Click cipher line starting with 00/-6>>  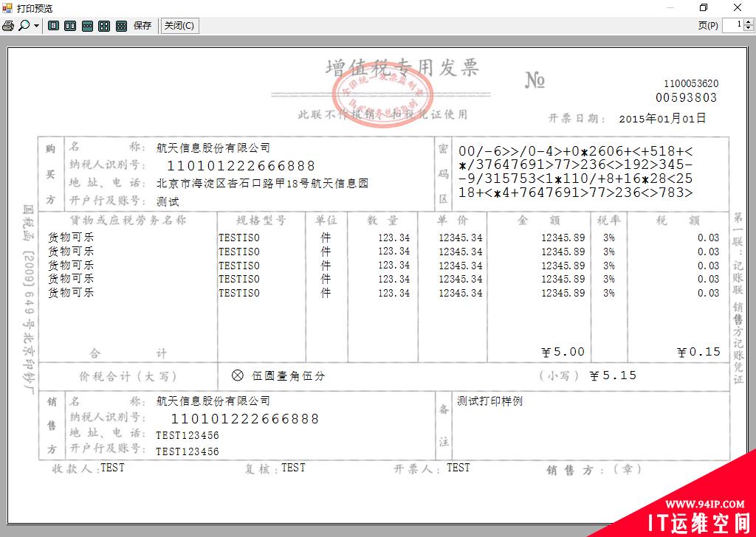tap(575, 151)
